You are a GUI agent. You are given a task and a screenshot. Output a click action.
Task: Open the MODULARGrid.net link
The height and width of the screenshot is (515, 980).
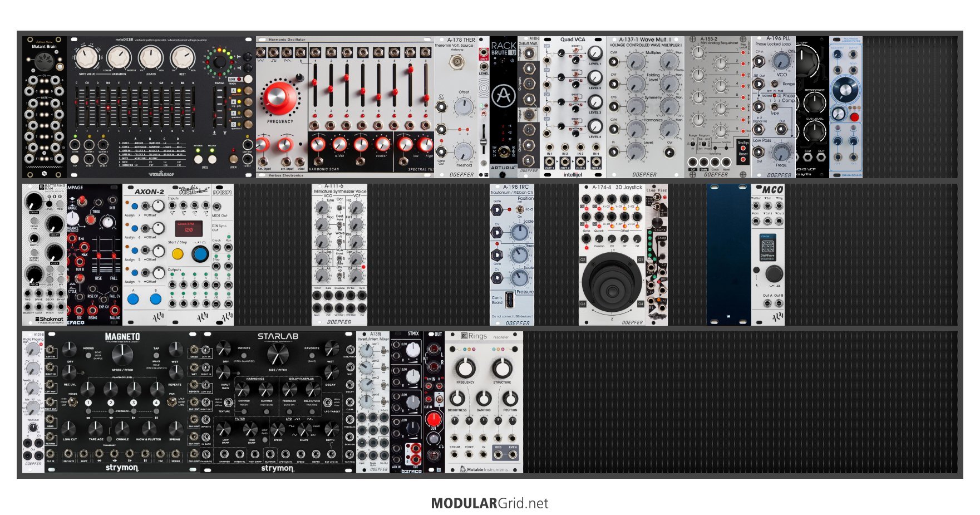(490, 503)
